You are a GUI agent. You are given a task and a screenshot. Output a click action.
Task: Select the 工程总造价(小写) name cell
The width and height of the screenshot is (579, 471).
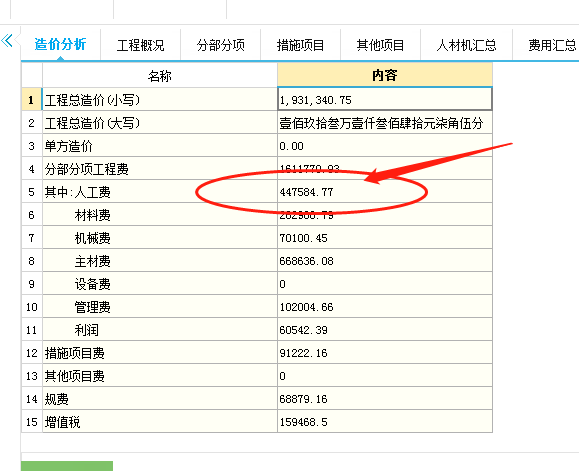pos(160,100)
